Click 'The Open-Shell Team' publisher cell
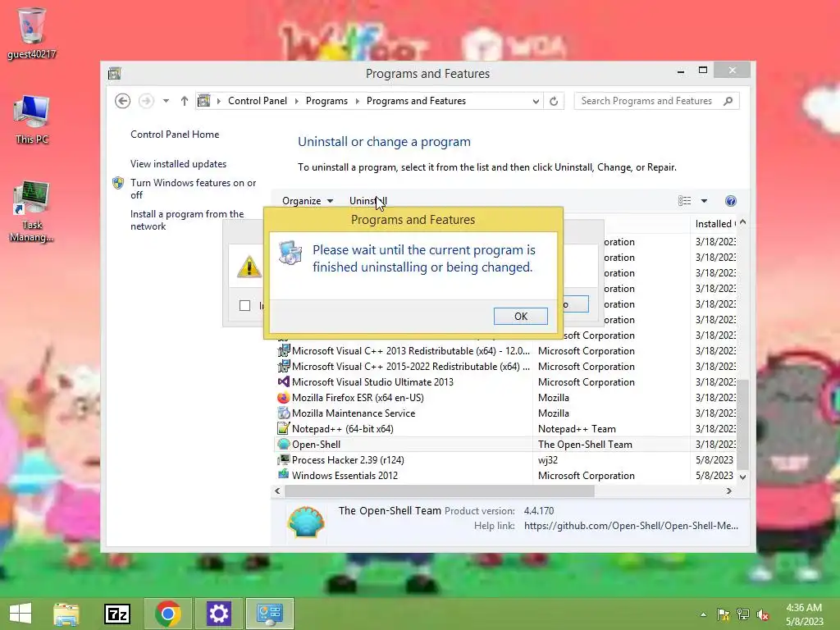Viewport: 840px width, 630px height. pos(585,444)
